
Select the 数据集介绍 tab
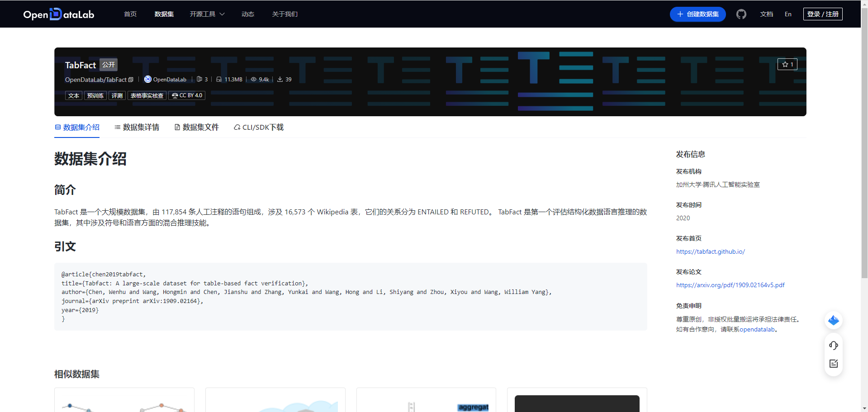[77, 128]
